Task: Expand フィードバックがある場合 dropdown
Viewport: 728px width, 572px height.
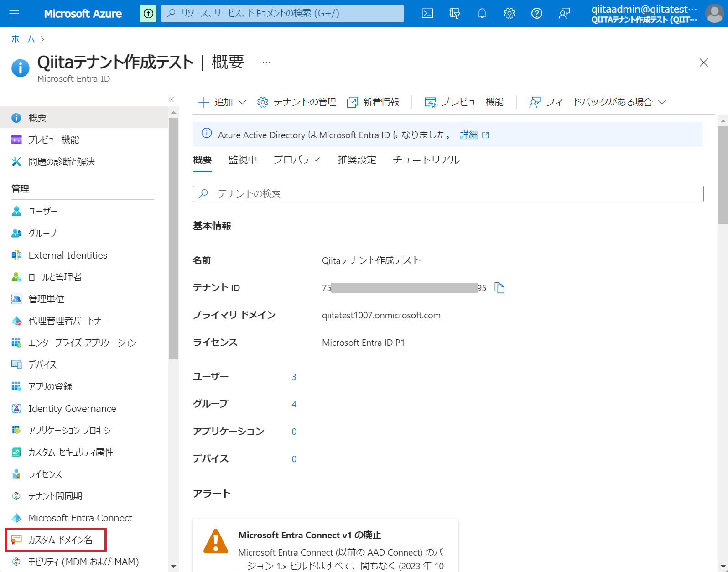Action: (598, 102)
